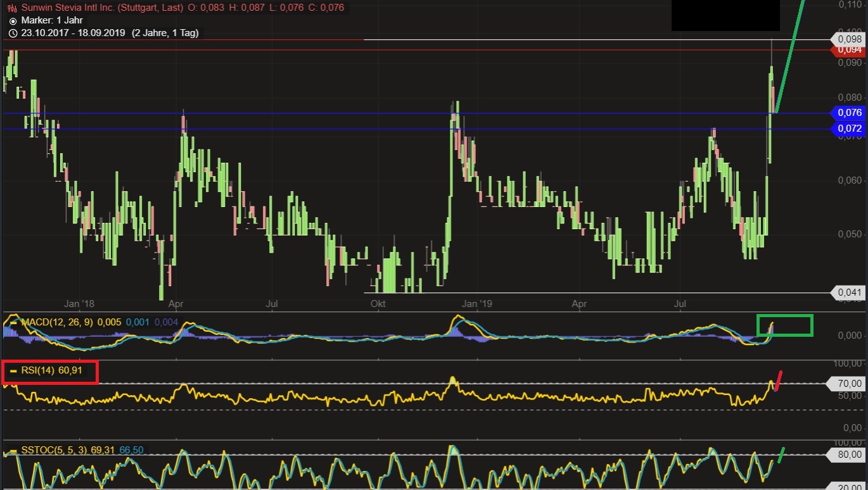Click the clock icon beside the date range
The height and width of the screenshot is (490, 868).
coord(13,33)
